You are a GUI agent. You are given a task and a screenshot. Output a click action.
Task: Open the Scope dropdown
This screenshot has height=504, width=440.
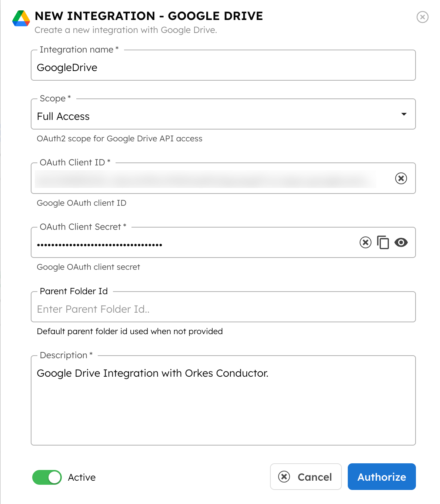tap(223, 114)
